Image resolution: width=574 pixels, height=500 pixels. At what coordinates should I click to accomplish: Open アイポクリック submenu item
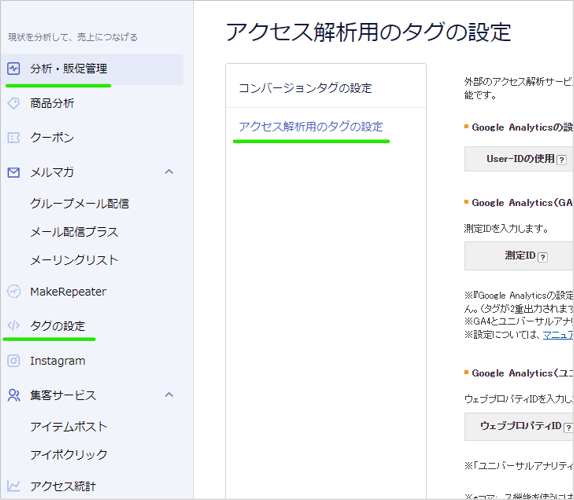(x=68, y=455)
